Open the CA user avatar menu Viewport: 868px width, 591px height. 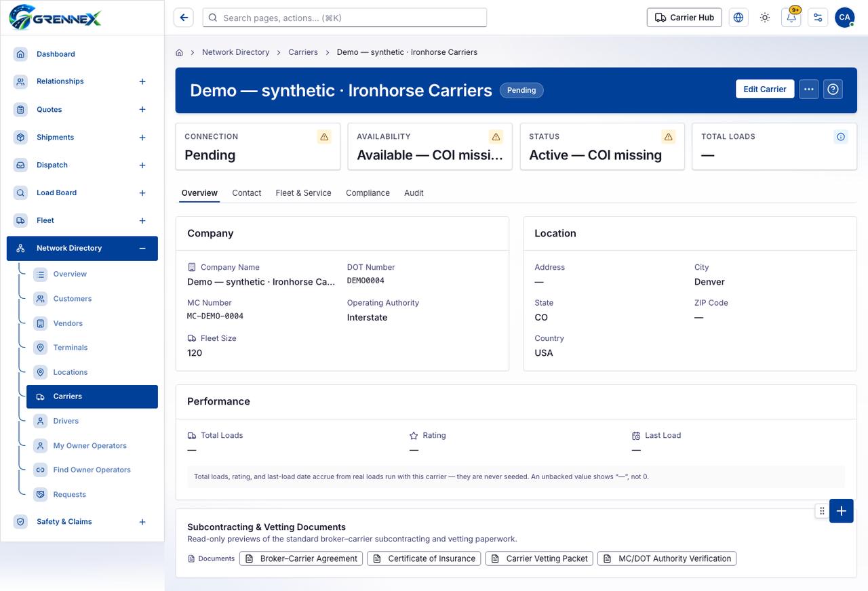(x=844, y=18)
